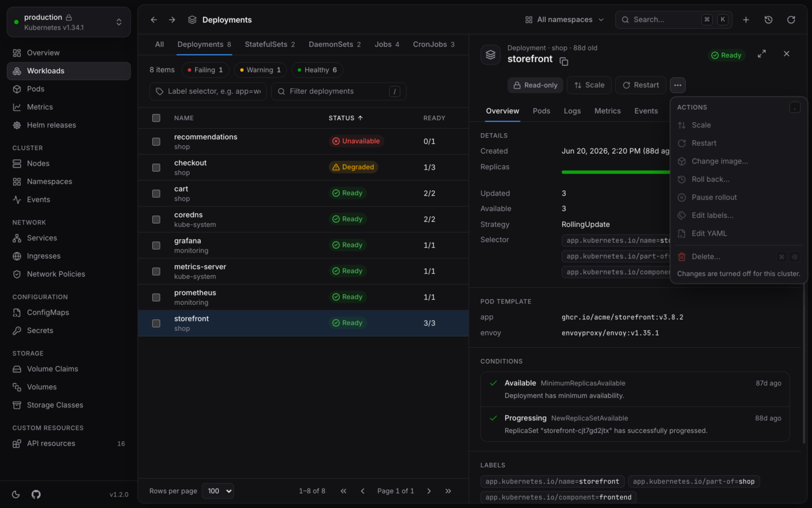Viewport: 812px width, 508px height.
Task: Open Helm releases in the sidebar
Action: click(69, 125)
